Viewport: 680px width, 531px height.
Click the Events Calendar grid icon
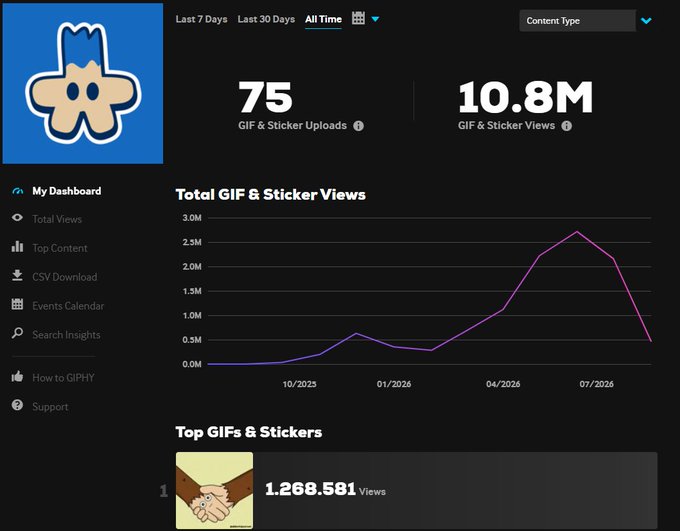pos(17,304)
